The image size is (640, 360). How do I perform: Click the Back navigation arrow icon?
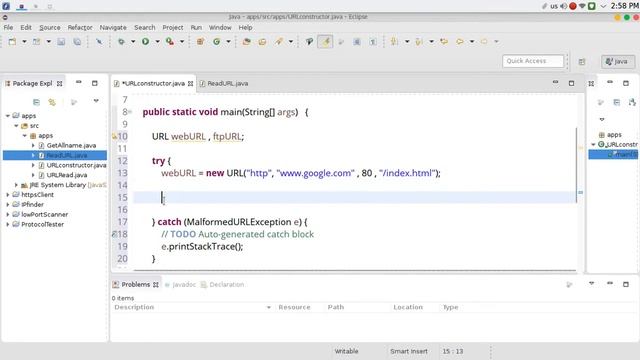[x=460, y=42]
